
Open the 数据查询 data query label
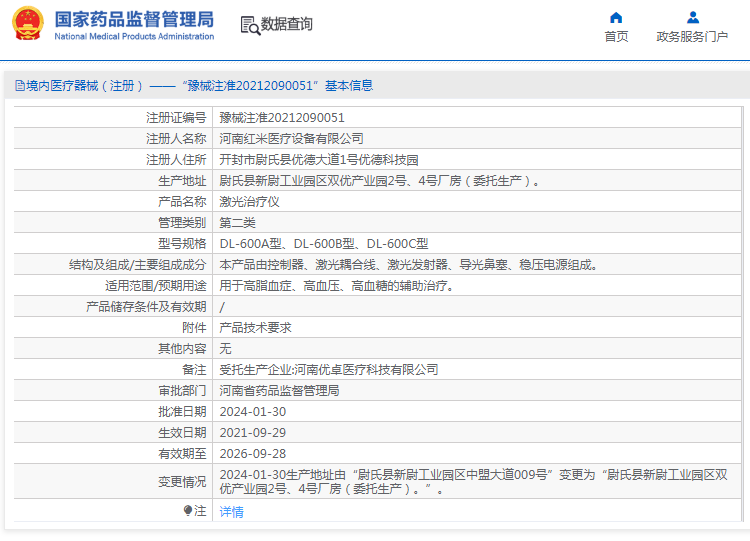click(287, 24)
